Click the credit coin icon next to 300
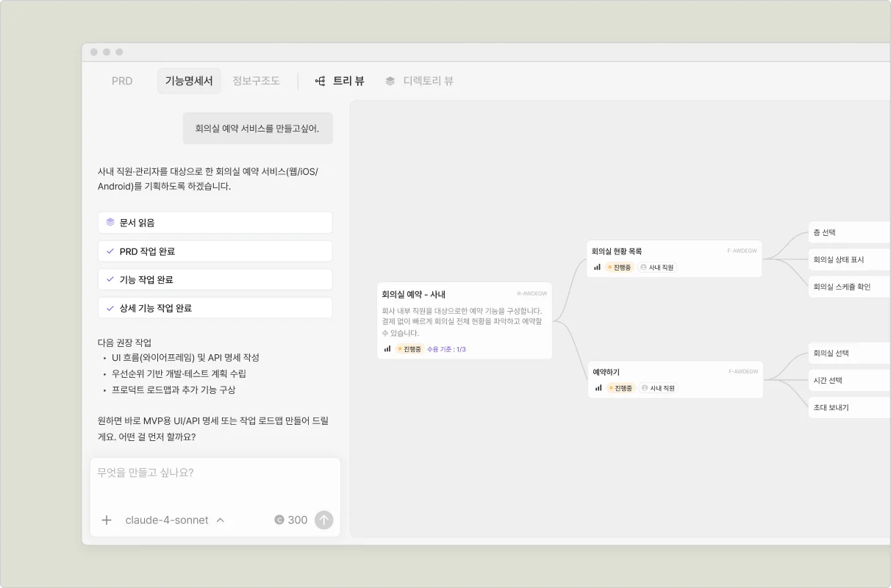 pos(279,520)
